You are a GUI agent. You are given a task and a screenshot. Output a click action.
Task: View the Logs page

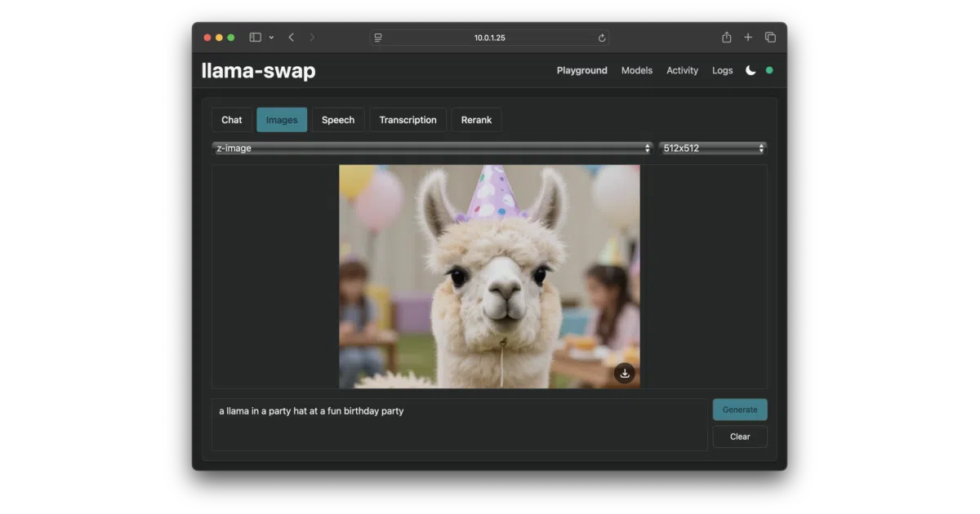(723, 70)
